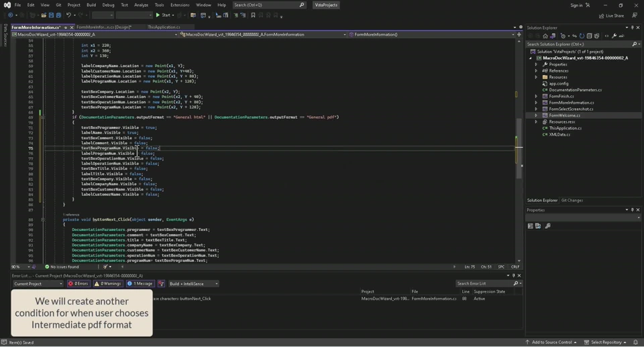Collapse the MacroDocWizard project node
Viewport: 644px width, 347px height.
click(x=531, y=58)
